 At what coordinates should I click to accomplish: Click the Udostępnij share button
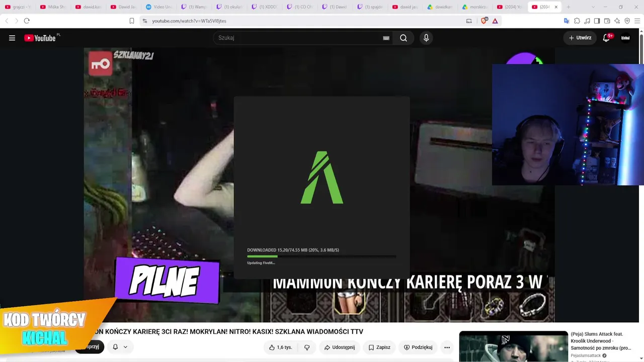click(x=340, y=347)
